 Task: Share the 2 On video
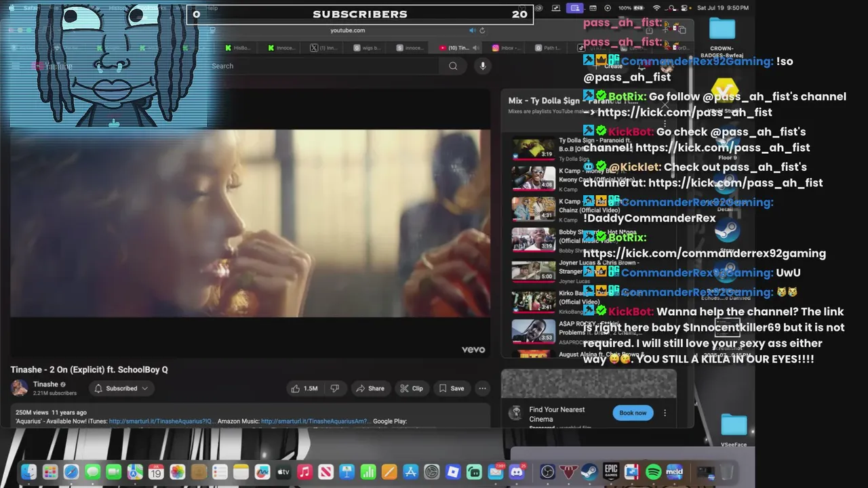pos(370,388)
